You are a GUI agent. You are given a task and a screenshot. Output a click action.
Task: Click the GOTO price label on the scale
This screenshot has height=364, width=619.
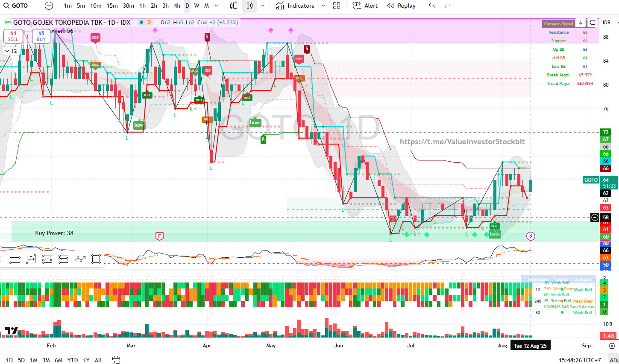click(x=591, y=180)
